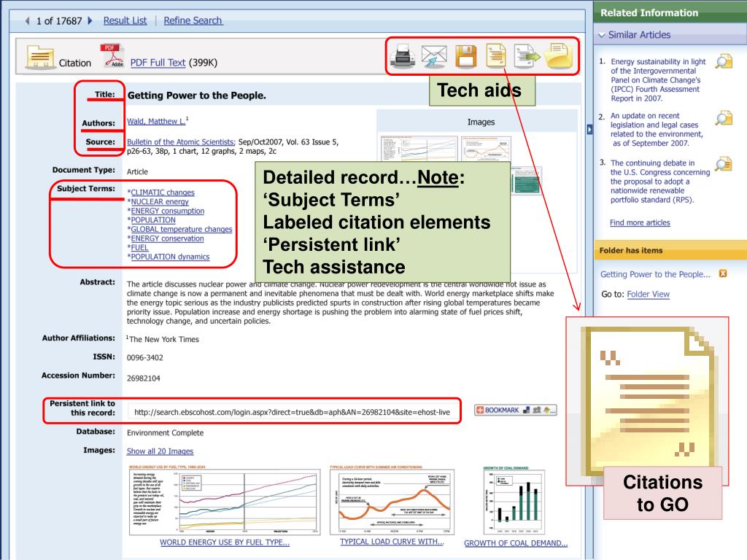
Task: Click the Add to folder icon
Action: (559, 55)
